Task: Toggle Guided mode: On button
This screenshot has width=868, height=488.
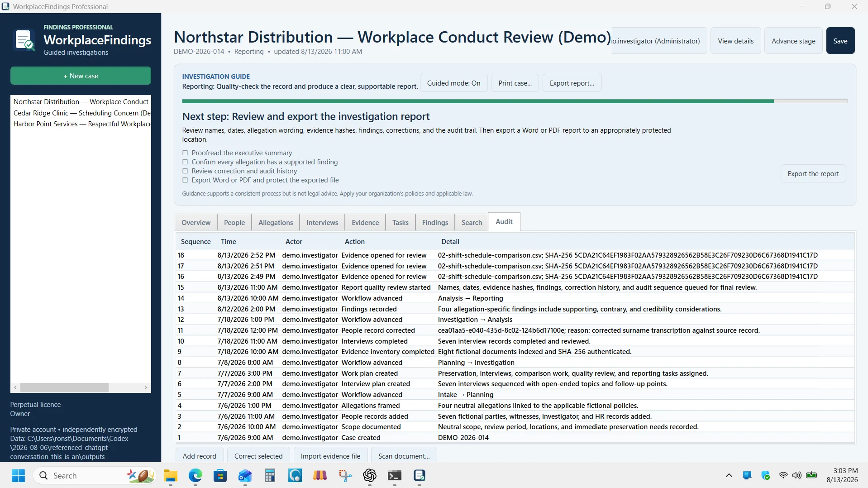Action: pyautogui.click(x=454, y=83)
